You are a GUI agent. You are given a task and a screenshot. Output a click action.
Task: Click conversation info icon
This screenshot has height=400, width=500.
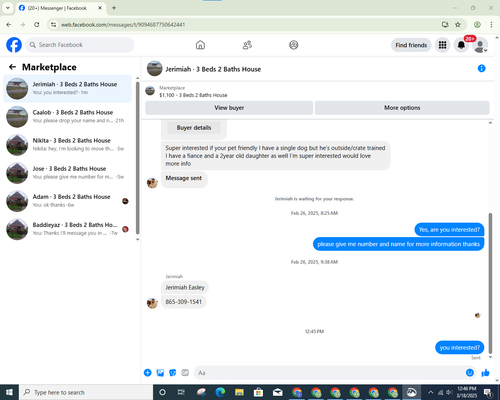[481, 68]
